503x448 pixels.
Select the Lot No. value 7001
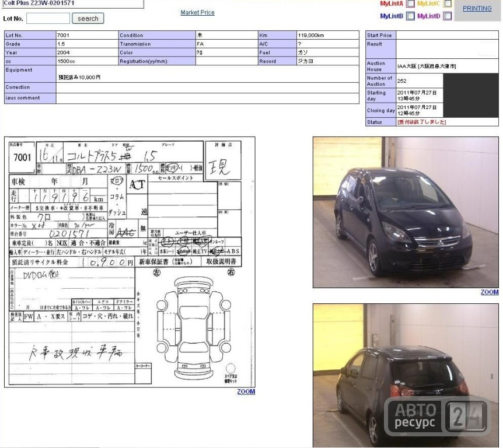pyautogui.click(x=63, y=35)
